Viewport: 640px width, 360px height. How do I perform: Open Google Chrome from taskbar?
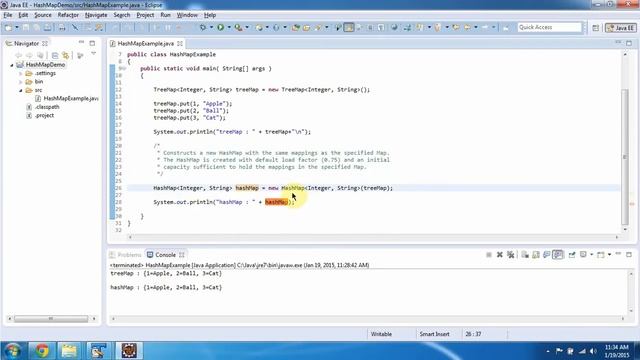pyautogui.click(x=42, y=351)
